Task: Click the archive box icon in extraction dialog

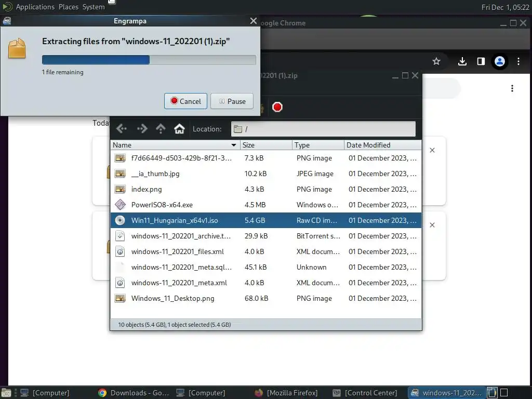Action: click(17, 48)
